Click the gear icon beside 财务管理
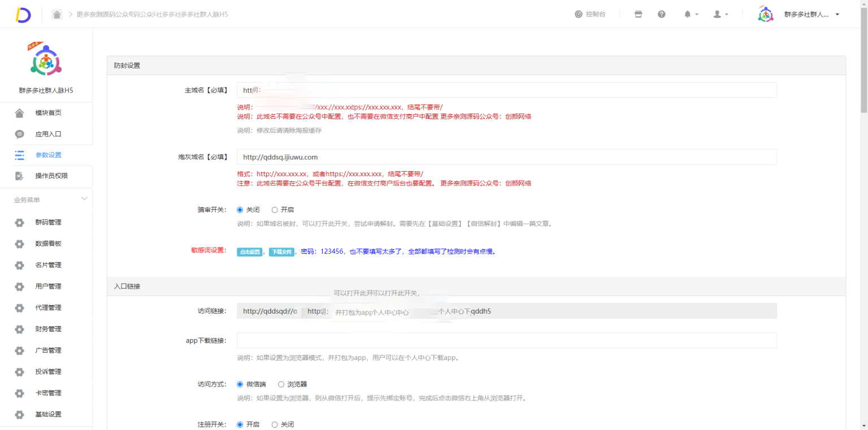The image size is (868, 430). (20, 329)
